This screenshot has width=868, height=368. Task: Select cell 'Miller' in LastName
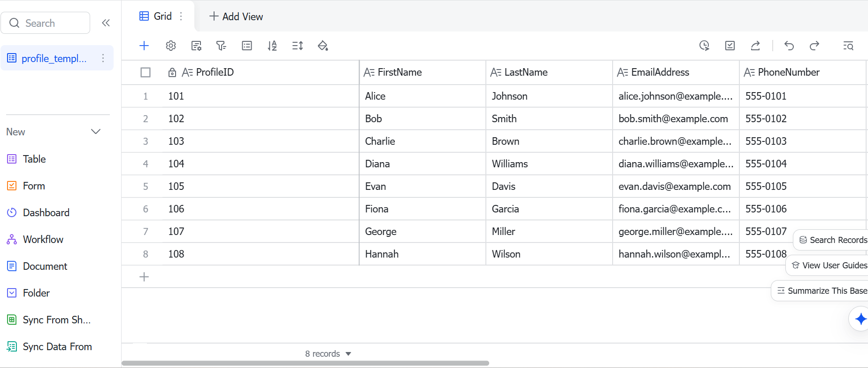click(549, 231)
